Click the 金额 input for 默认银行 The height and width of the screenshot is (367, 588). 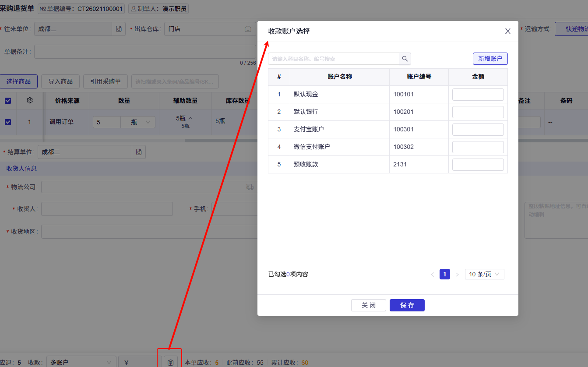click(x=478, y=112)
